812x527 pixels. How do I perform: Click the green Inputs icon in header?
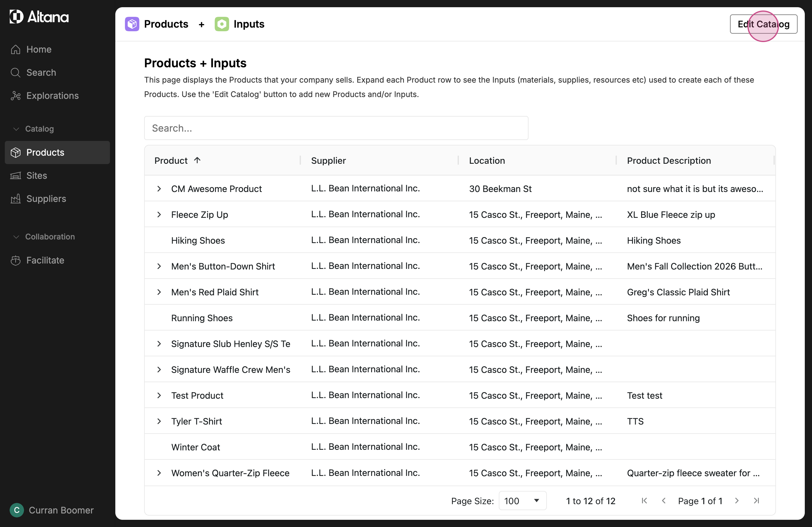222,24
